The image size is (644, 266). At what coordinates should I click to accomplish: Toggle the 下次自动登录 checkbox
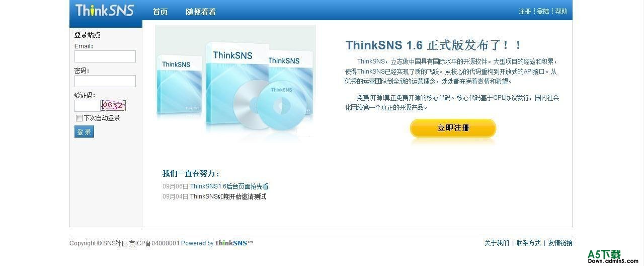(x=79, y=118)
